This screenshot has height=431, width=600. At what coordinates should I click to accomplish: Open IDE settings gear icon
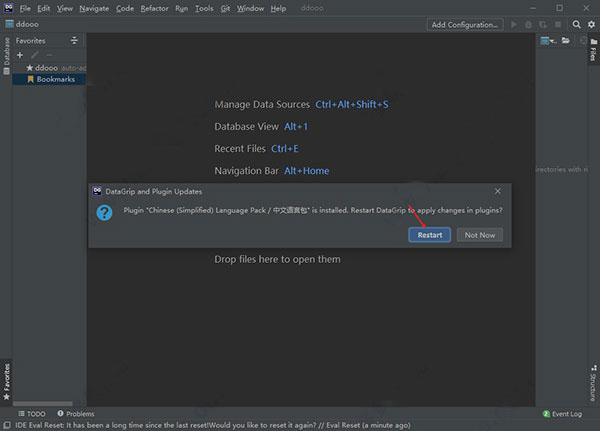point(591,24)
